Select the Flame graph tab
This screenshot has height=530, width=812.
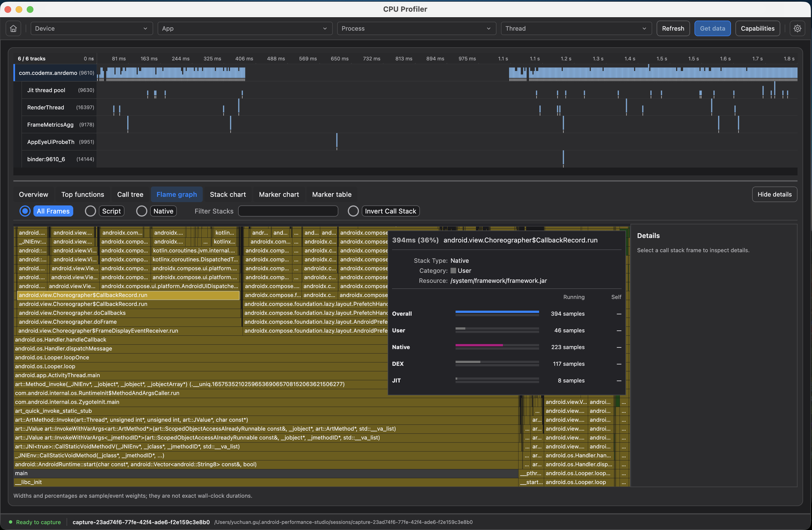pyautogui.click(x=176, y=194)
